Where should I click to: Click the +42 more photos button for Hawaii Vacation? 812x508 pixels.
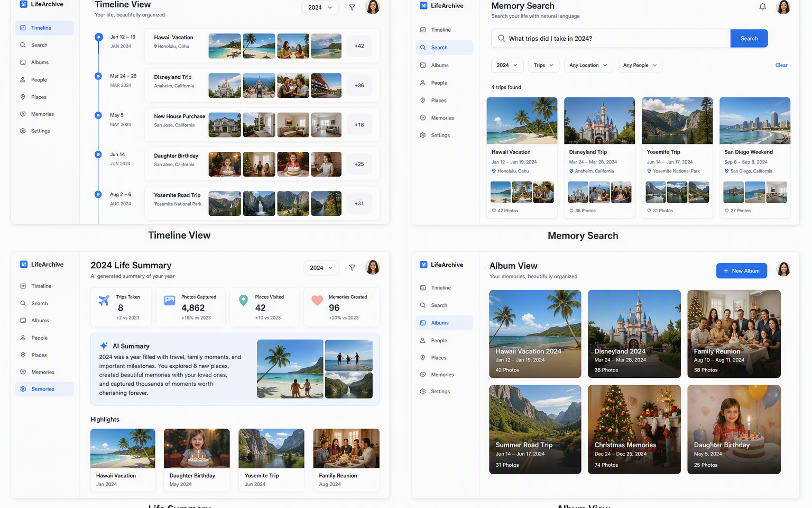coord(359,46)
